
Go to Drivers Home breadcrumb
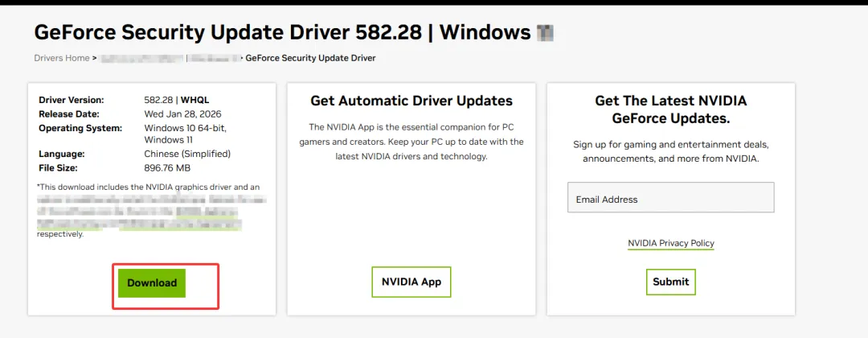[62, 58]
